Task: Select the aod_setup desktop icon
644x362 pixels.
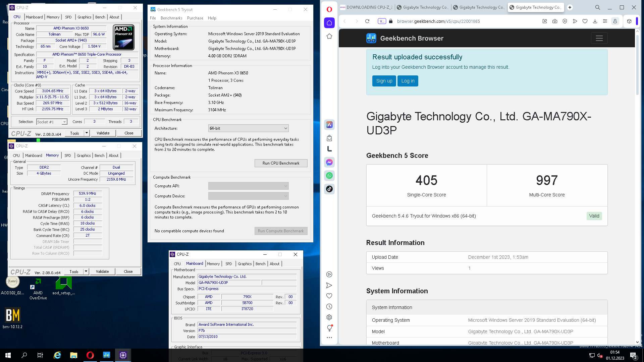Action: coord(63,286)
